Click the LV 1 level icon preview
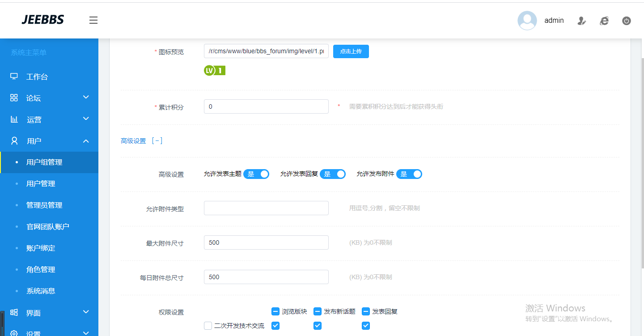Screen dimensions: 644x336 (x=215, y=70)
